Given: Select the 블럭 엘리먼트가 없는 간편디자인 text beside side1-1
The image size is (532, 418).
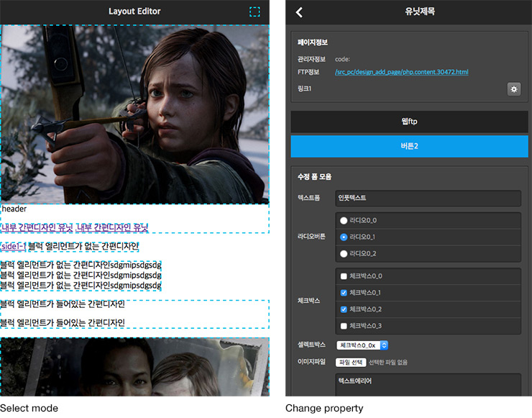Looking at the screenshot, I should pos(83,246).
